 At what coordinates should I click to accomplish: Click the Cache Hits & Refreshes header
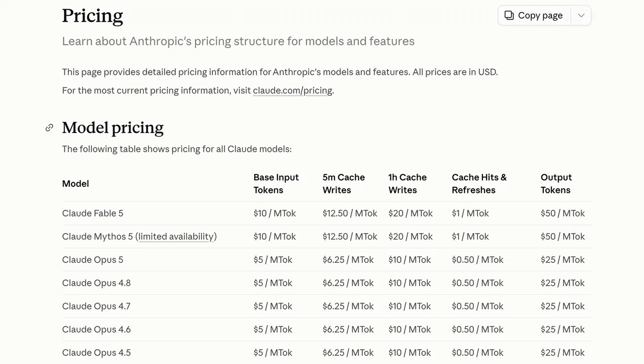tap(479, 184)
